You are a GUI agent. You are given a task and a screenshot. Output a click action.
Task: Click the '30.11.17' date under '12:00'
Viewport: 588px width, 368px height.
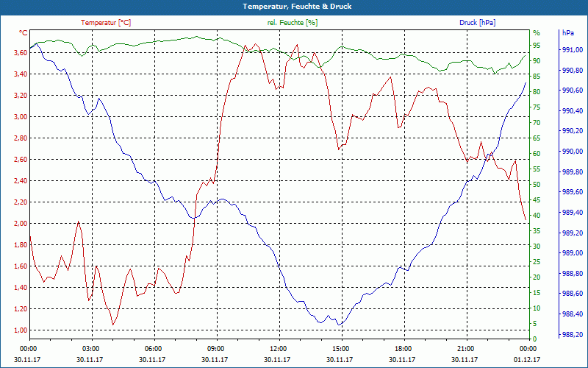click(277, 360)
